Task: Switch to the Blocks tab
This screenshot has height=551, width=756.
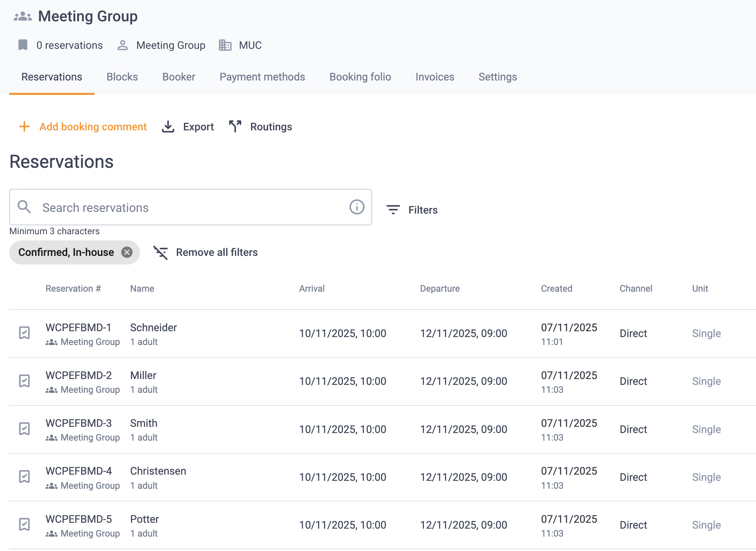Action: coord(122,77)
